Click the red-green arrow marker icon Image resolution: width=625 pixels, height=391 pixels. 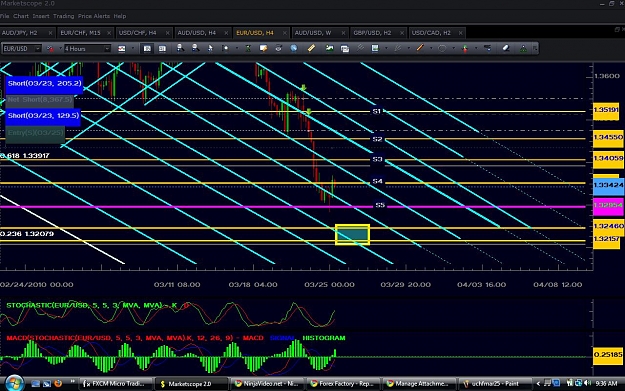pos(465,48)
